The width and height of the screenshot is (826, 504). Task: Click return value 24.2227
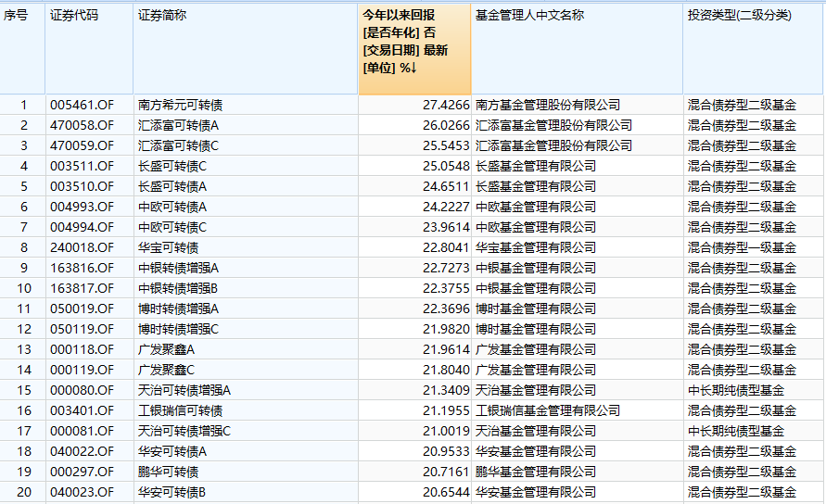point(446,207)
